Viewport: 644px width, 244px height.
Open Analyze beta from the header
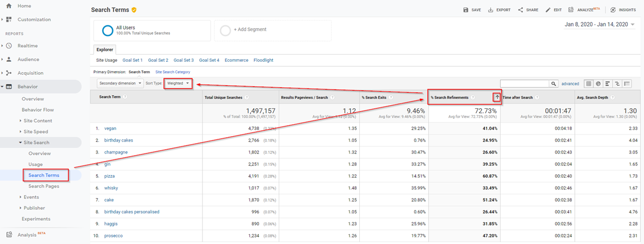click(585, 10)
